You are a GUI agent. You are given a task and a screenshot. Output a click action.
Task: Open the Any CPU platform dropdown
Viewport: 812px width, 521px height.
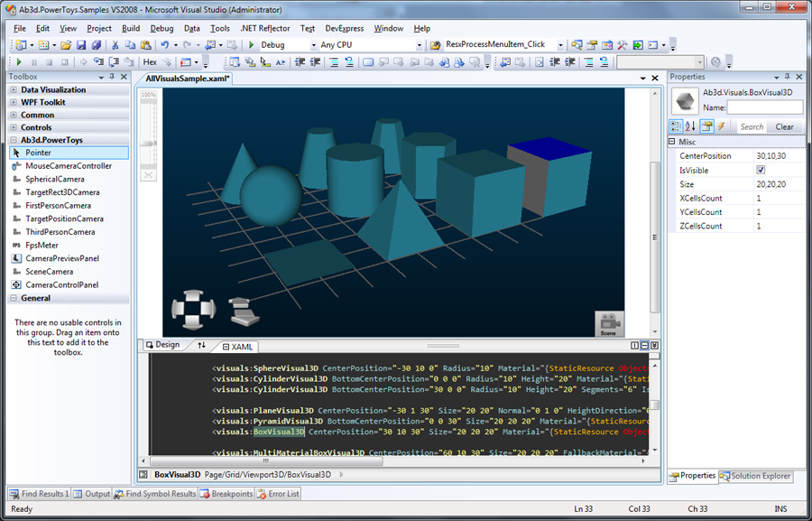[420, 46]
